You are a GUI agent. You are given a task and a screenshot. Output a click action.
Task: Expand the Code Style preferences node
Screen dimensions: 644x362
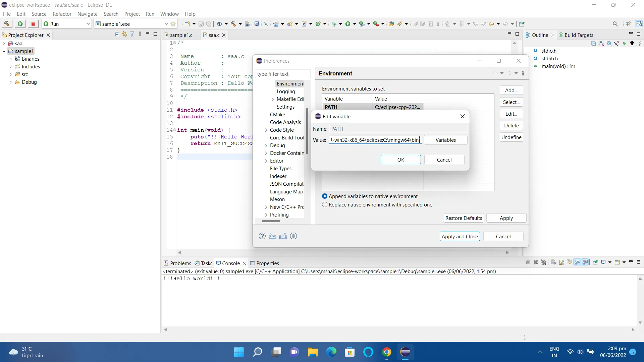[266, 130]
